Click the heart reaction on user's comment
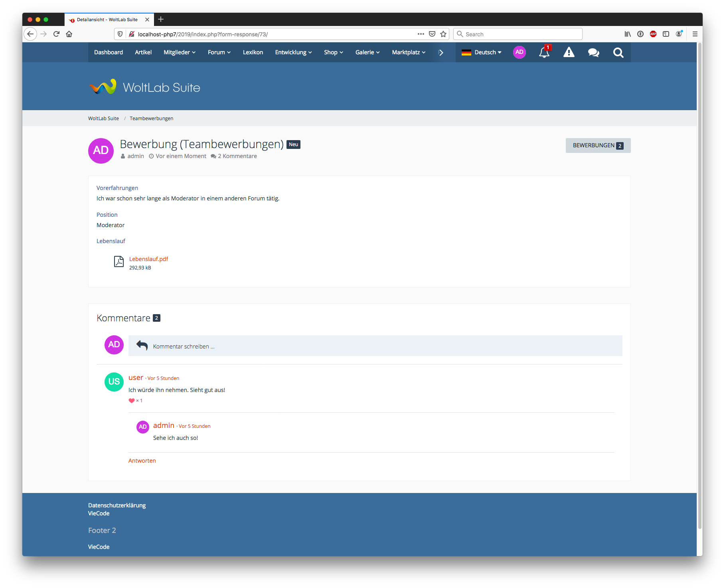 point(132,401)
